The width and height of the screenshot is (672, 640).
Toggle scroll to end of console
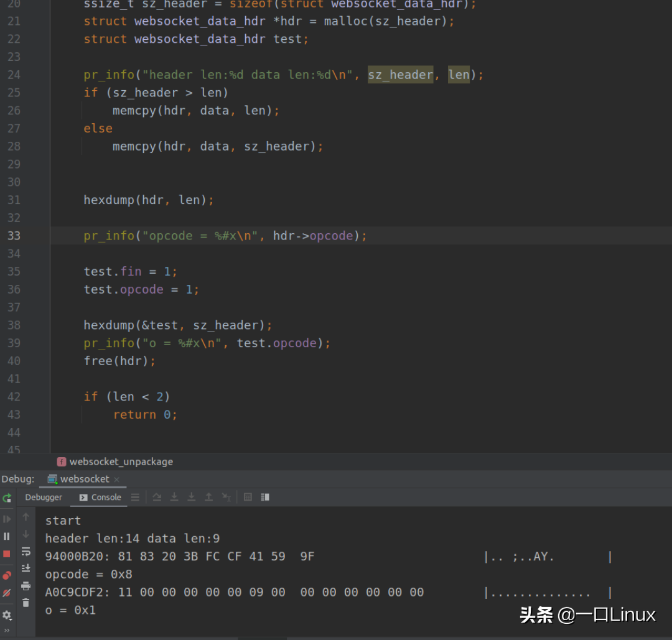[x=26, y=568]
